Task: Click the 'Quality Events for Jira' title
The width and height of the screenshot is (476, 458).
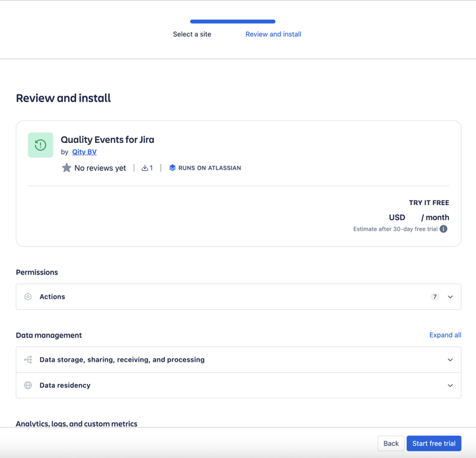Action: pos(108,140)
